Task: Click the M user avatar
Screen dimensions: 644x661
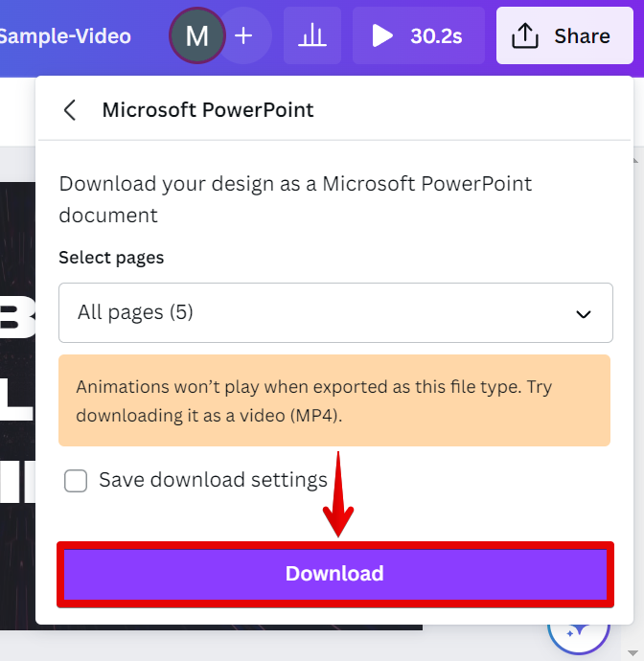Action: (x=197, y=35)
